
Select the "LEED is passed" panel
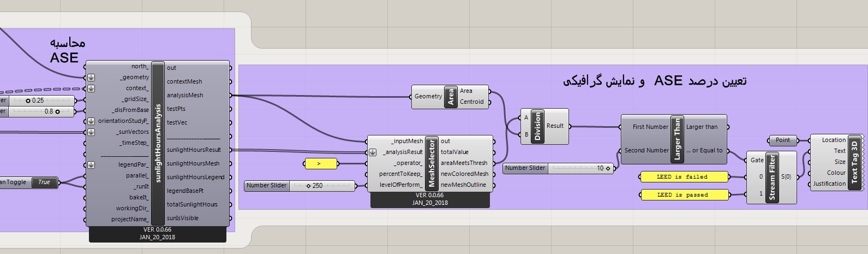684,194
